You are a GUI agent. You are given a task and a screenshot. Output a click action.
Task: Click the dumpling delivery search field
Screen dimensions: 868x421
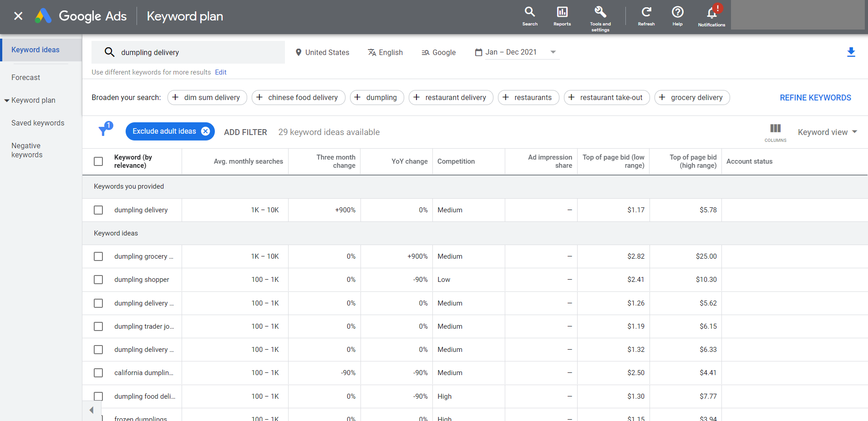click(x=188, y=52)
